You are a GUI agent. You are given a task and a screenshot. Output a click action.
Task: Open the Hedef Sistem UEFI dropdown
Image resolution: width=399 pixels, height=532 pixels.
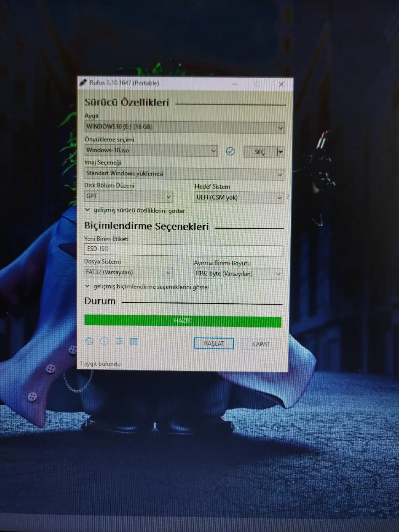(239, 198)
